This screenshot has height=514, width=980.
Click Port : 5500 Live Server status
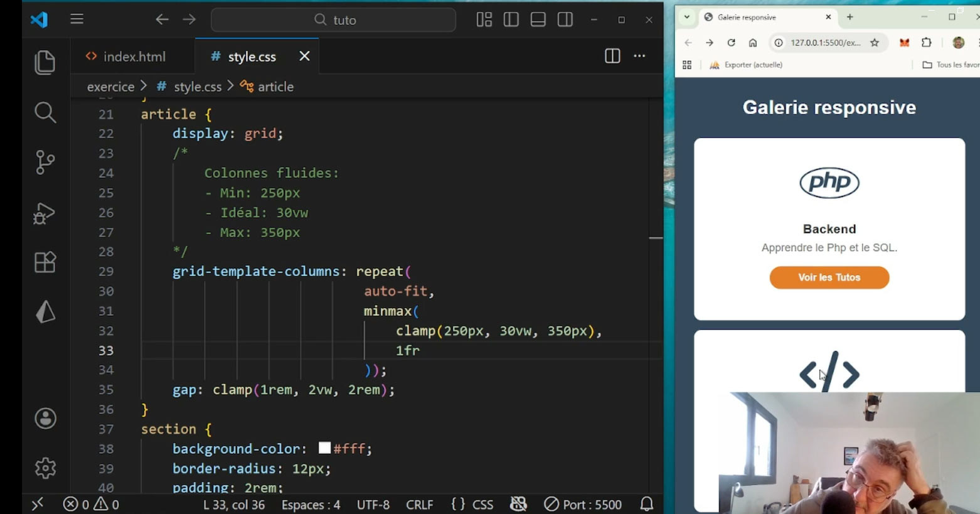(x=583, y=505)
